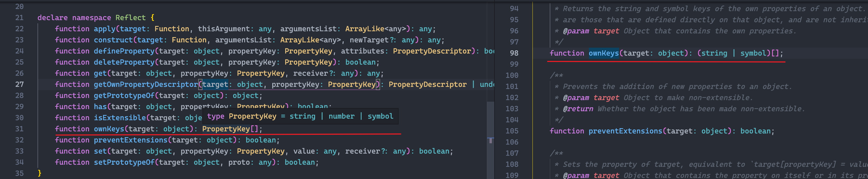Click function name getPrototypeOf on line 28

[124, 96]
